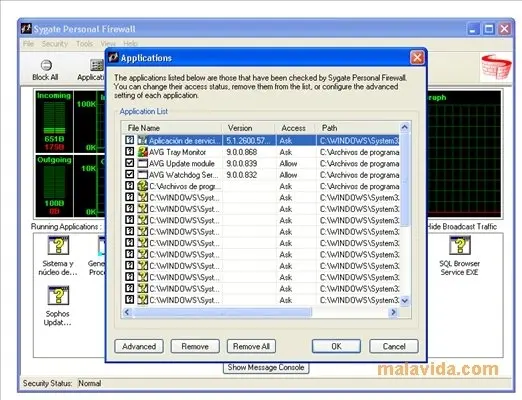Click Aplicación de servici... row icon
Viewport: 522px width, 400px height.
[x=143, y=141]
